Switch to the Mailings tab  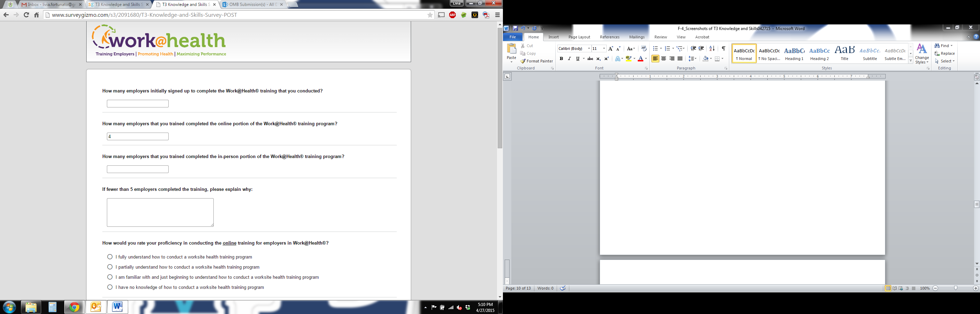(637, 37)
